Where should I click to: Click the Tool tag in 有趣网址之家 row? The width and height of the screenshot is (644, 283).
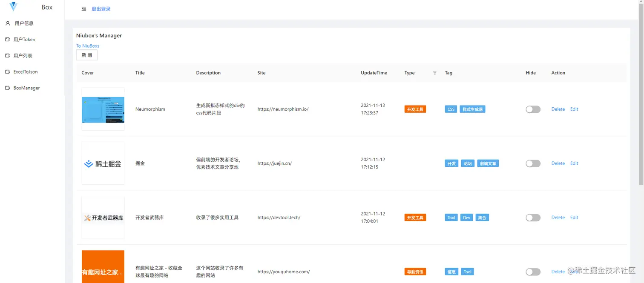(x=468, y=272)
